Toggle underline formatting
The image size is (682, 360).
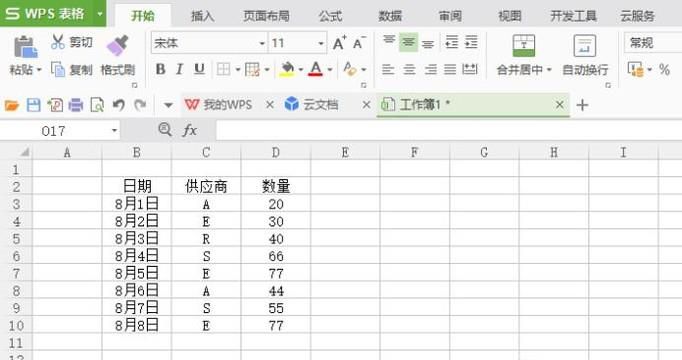pos(199,69)
